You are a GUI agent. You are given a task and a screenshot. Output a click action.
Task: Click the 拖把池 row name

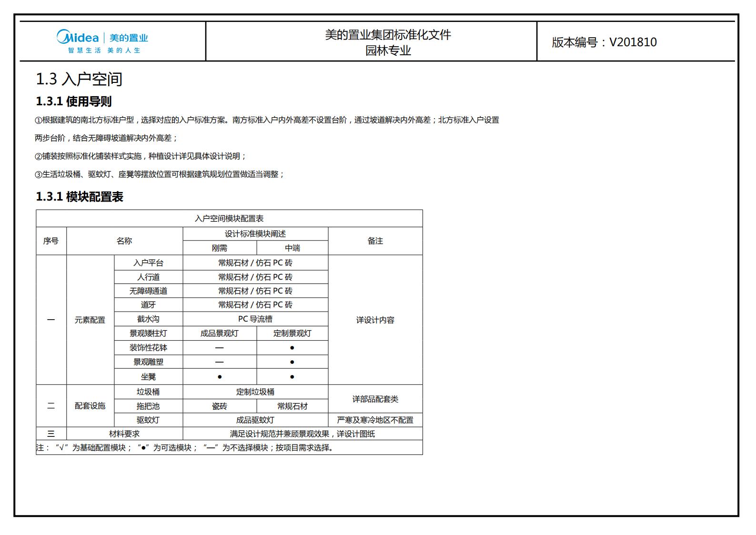point(148,406)
